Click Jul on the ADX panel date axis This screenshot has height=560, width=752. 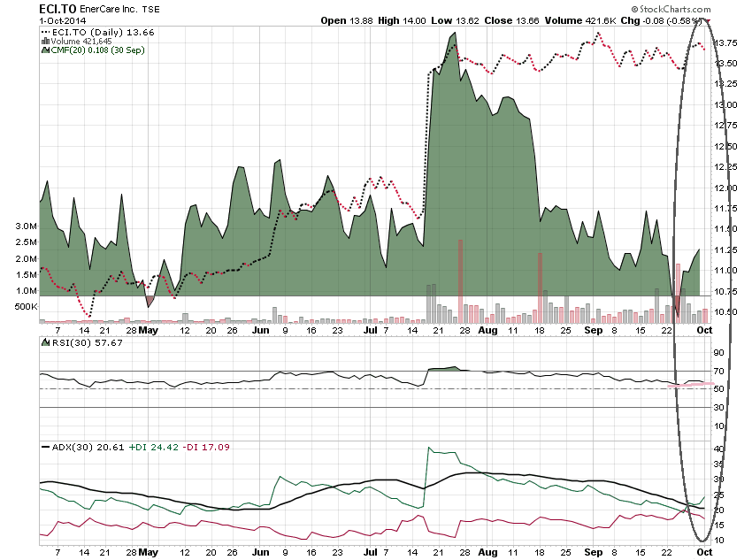click(370, 552)
